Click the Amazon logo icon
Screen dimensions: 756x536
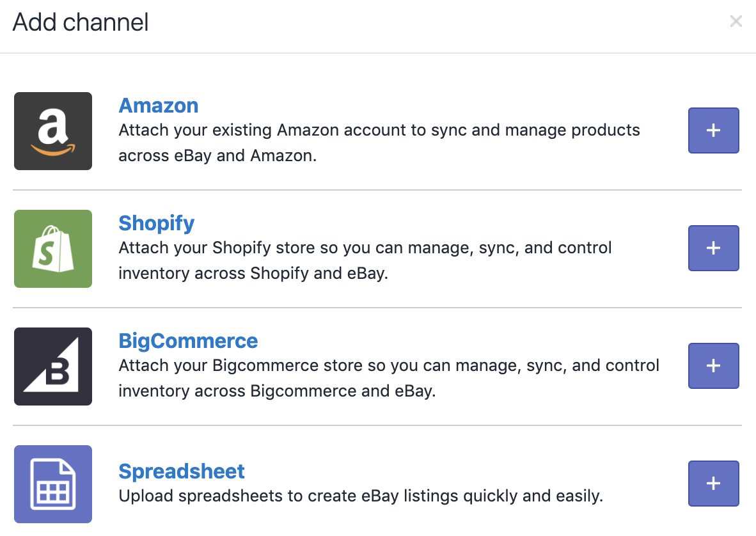click(x=53, y=131)
